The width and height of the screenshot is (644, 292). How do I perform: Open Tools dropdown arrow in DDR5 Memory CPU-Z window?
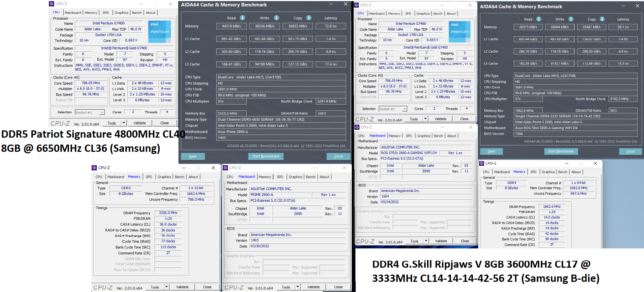click(x=166, y=287)
